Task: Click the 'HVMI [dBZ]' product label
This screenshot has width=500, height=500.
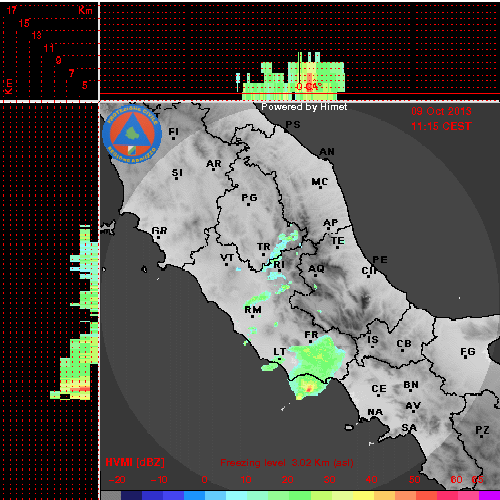Action: tap(135, 462)
